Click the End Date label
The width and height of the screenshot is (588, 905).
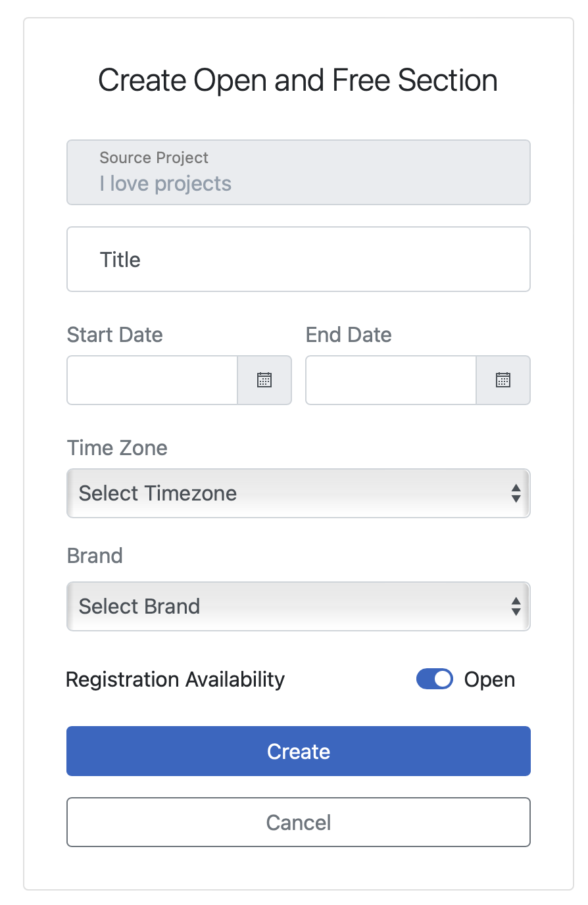click(x=349, y=335)
